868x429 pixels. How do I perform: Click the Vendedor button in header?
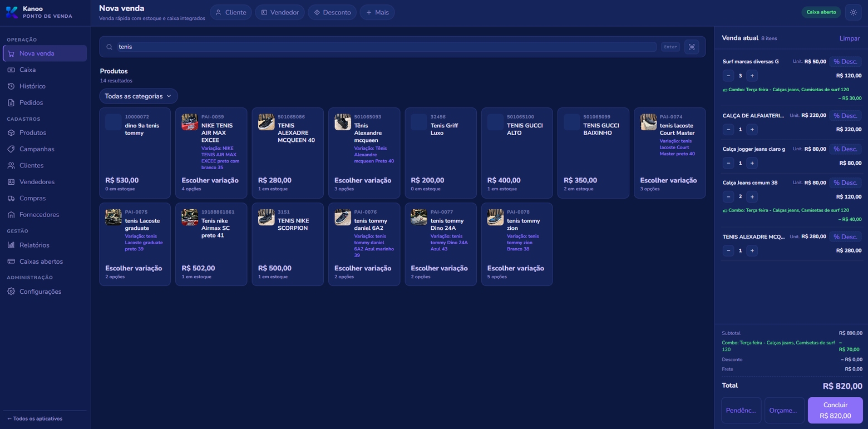point(280,12)
